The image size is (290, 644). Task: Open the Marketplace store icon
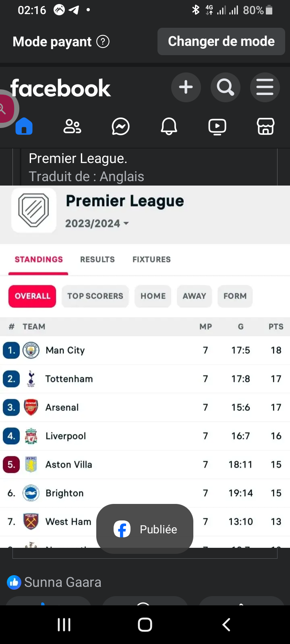pos(265,127)
